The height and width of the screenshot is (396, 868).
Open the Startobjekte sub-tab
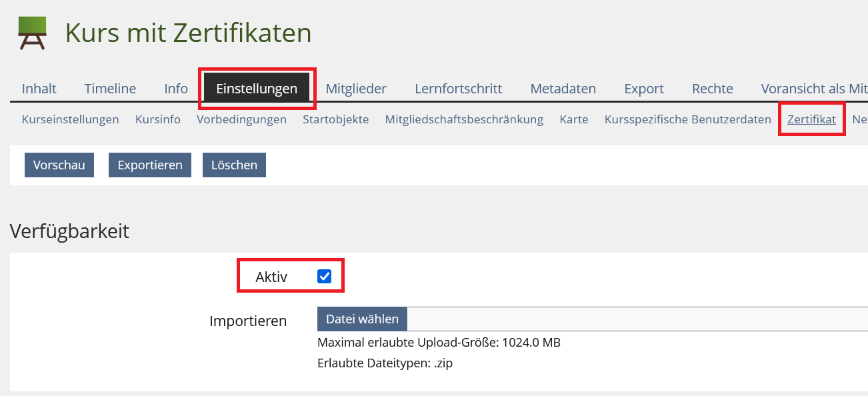tap(335, 120)
